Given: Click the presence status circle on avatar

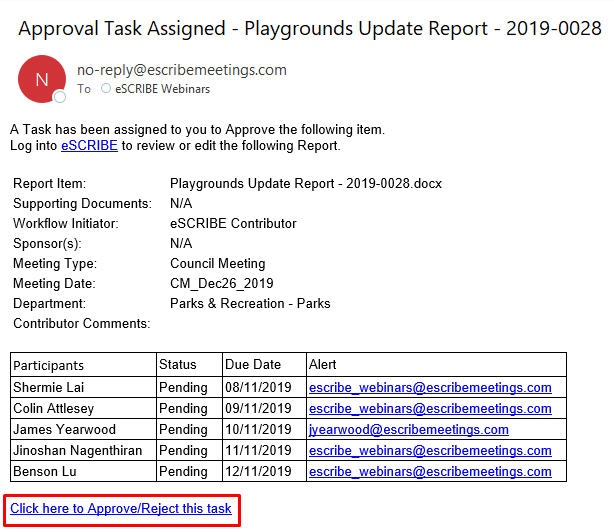Looking at the screenshot, I should [x=60, y=96].
